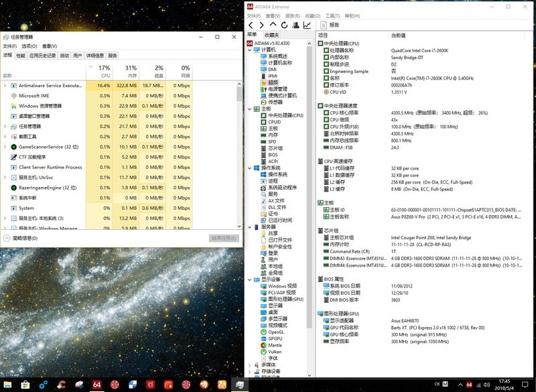
Task: Click the AIDA64 Refresh icon
Action: point(284,25)
